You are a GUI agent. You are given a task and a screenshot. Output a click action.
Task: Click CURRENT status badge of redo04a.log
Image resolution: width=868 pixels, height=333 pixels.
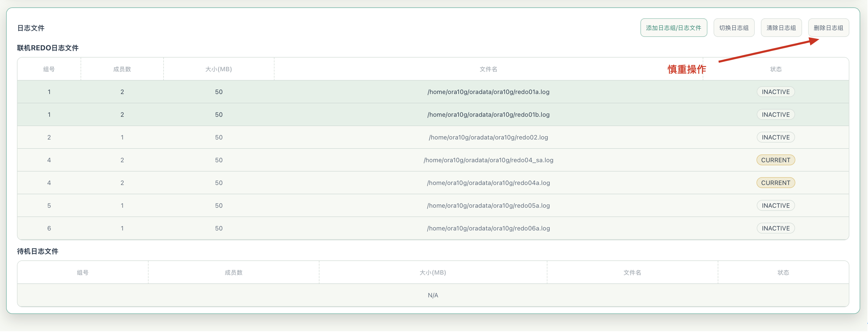775,183
